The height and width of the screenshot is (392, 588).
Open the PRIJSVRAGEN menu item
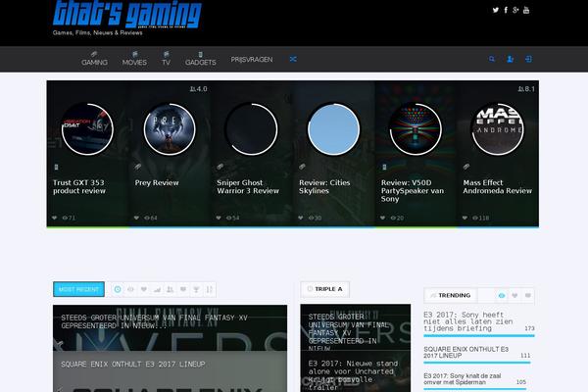point(252,59)
